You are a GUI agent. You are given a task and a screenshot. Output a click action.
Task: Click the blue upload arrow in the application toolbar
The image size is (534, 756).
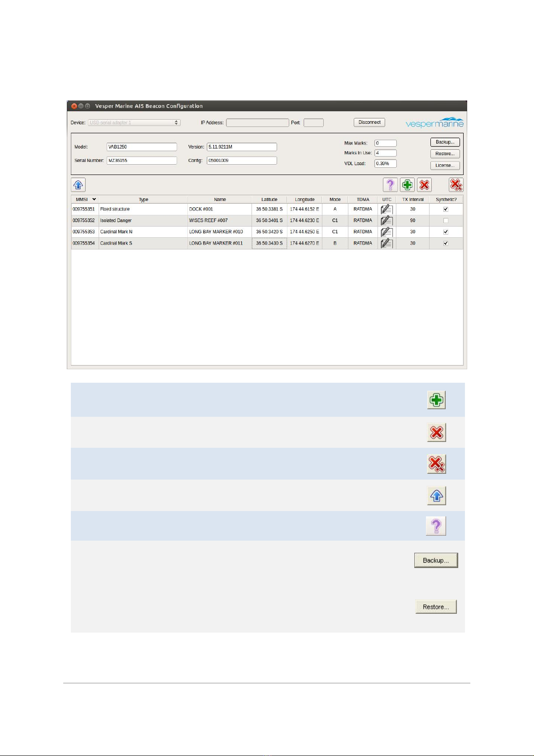[78, 185]
